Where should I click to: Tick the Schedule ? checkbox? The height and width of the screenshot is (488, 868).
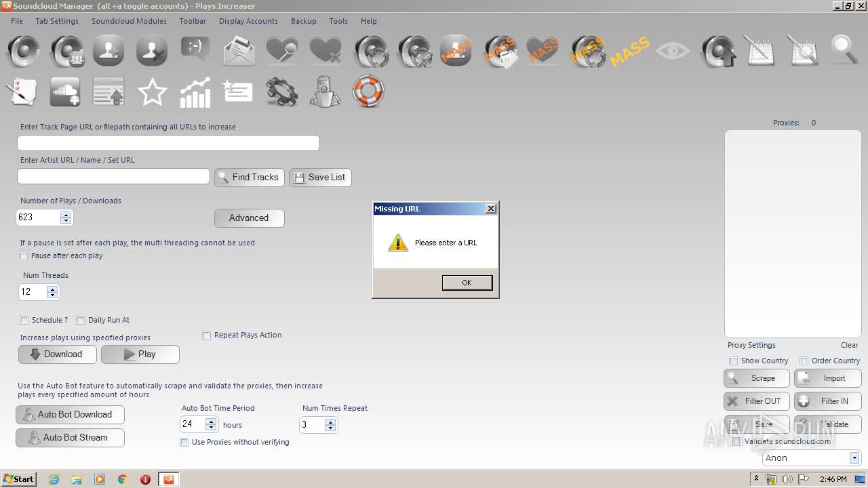(24, 321)
